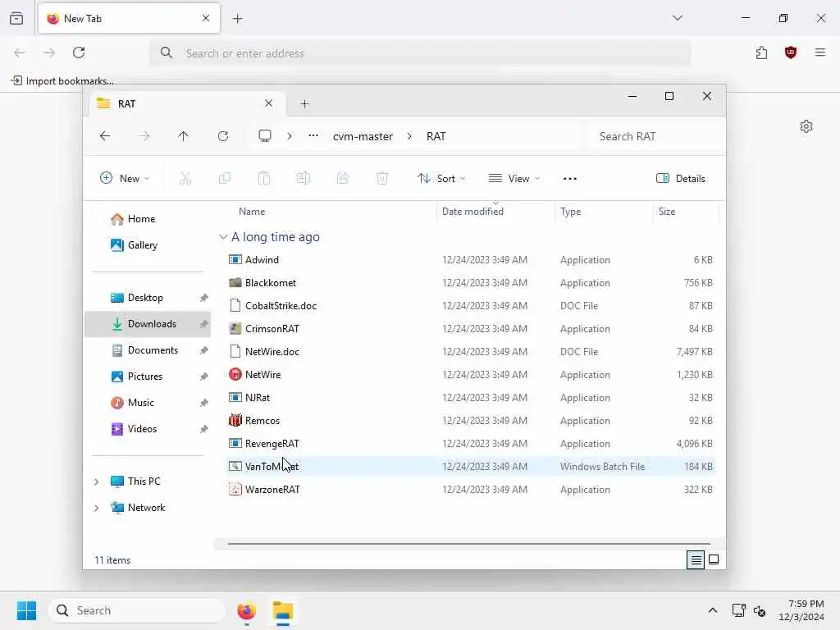Viewport: 840px width, 630px height.
Task: Click the Paste clipboard icon
Action: point(264,178)
